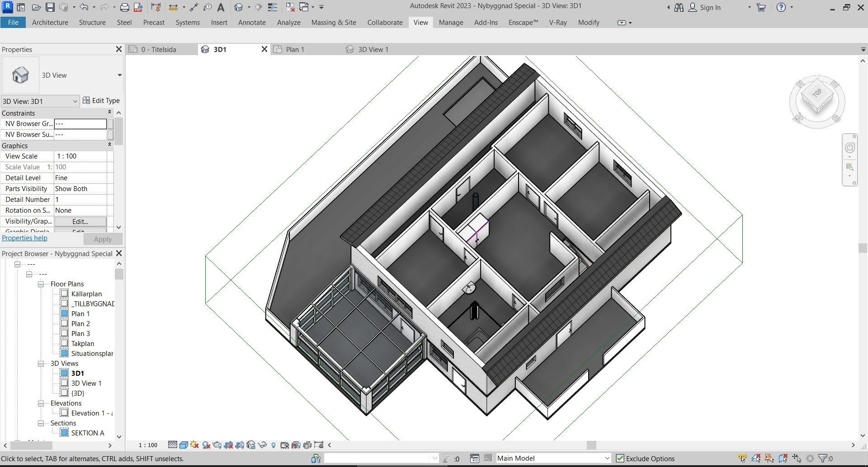Image resolution: width=868 pixels, height=467 pixels.
Task: Collapse the Floor Plans tree node
Action: [41, 284]
